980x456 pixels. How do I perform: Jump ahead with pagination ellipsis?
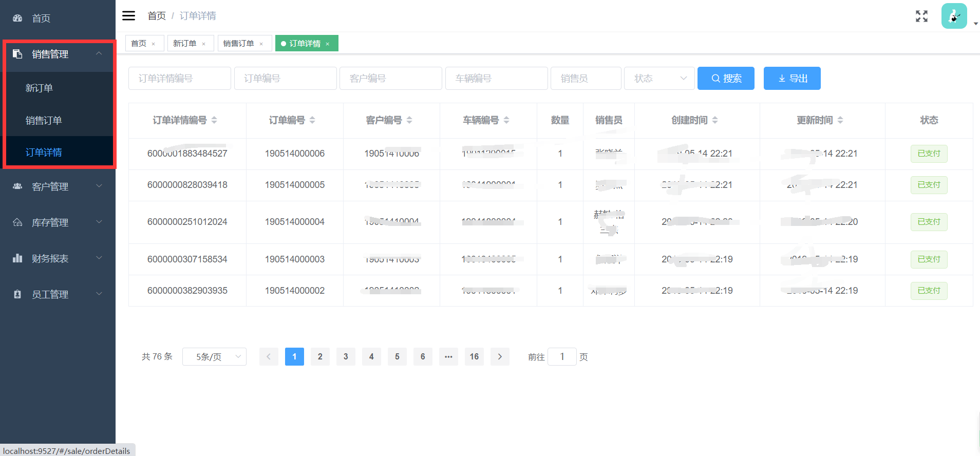(x=448, y=356)
